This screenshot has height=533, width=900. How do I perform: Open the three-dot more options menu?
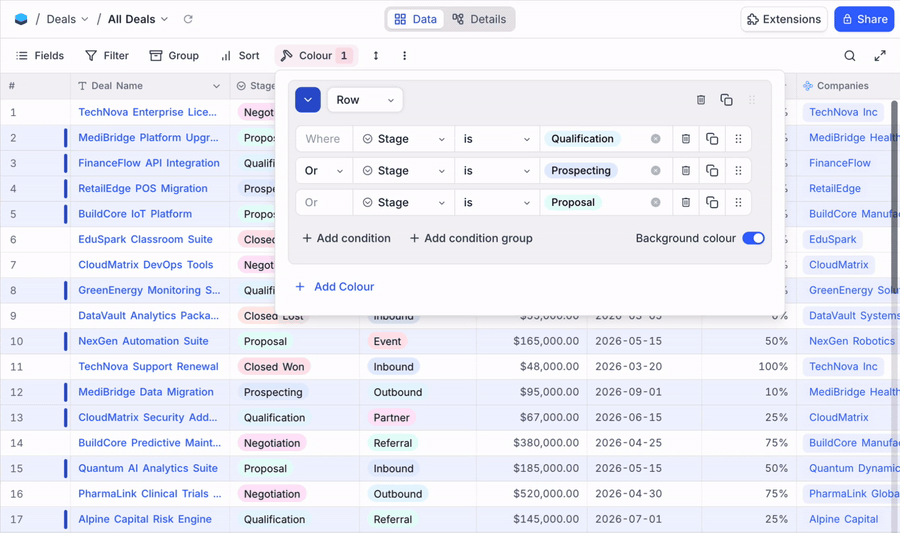(404, 56)
